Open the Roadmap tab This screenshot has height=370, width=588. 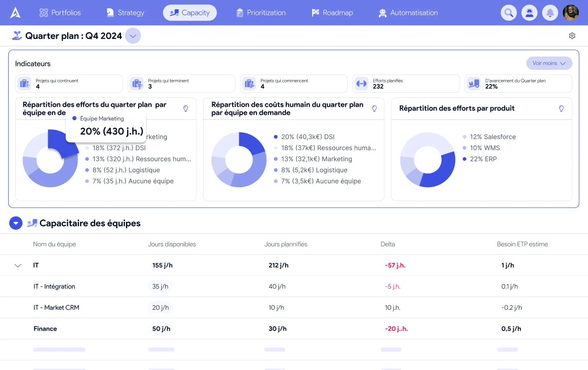click(x=332, y=12)
